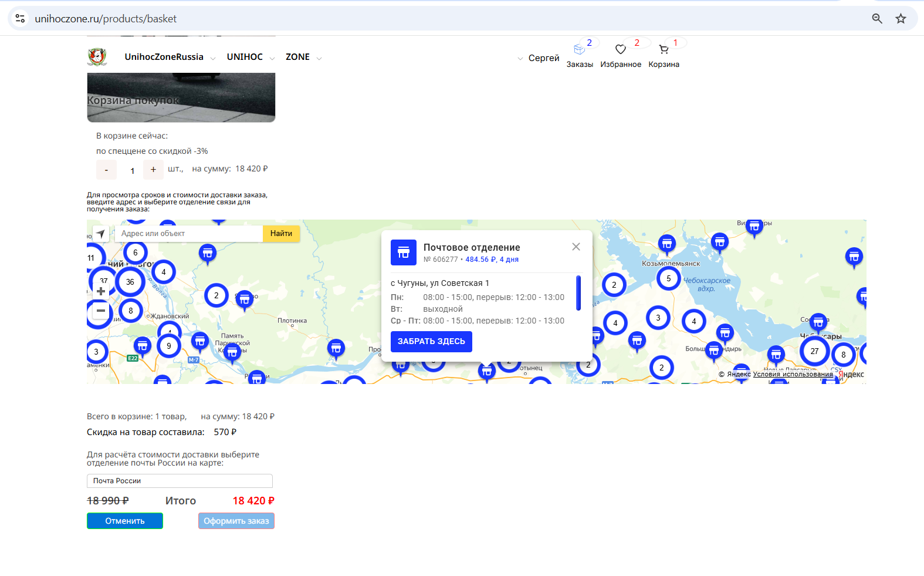
Task: Select the map cluster marker labeled 9
Action: point(169,346)
